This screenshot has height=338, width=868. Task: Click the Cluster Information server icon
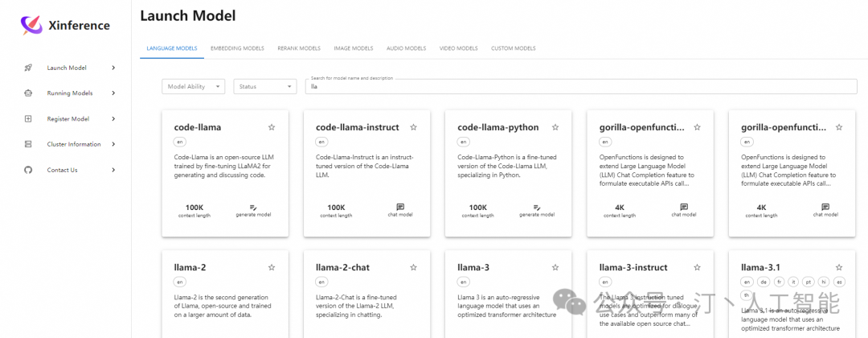pos(28,144)
